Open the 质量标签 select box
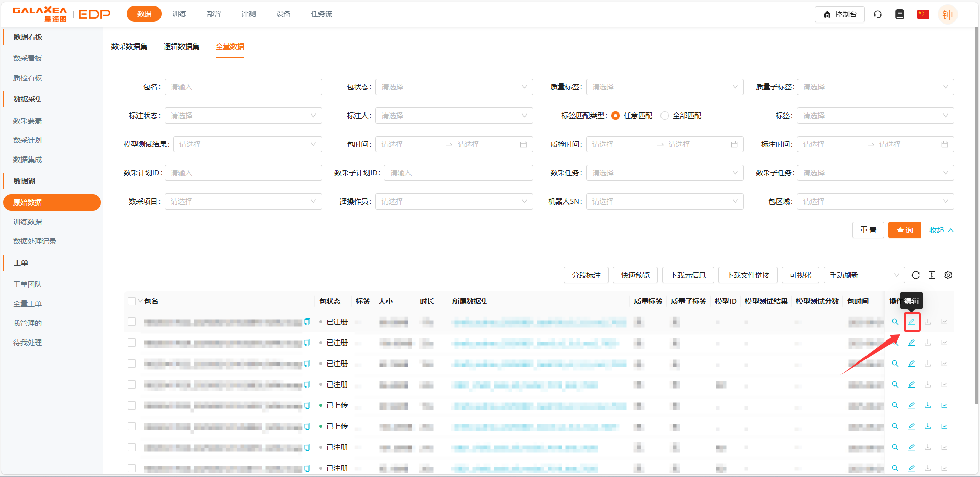980x477 pixels. pos(665,87)
